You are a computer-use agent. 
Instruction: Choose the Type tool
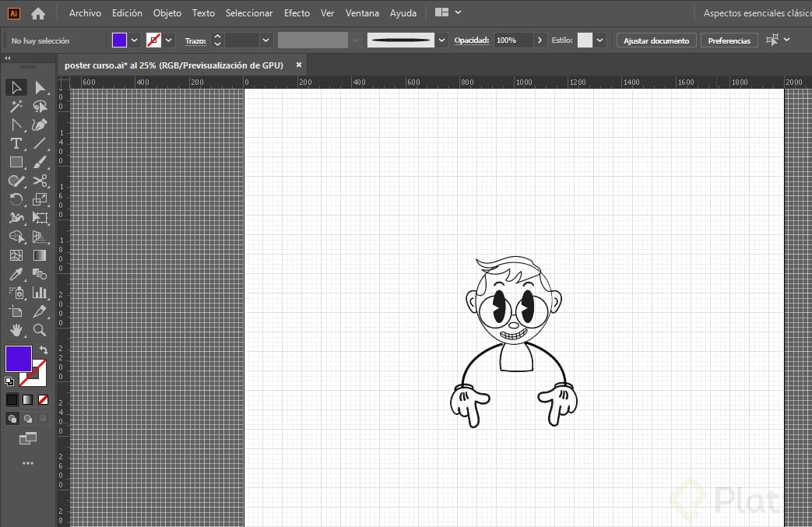(16, 144)
